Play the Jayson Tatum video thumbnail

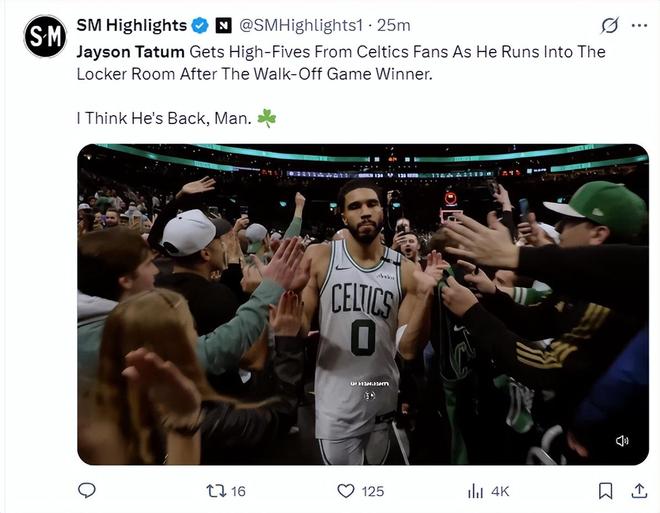click(x=363, y=304)
